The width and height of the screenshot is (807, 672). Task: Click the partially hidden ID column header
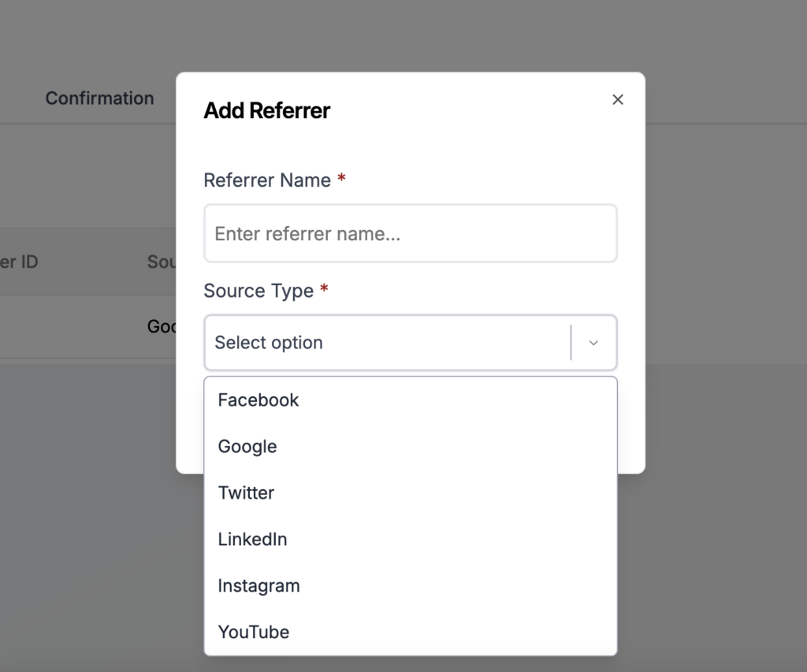19,262
